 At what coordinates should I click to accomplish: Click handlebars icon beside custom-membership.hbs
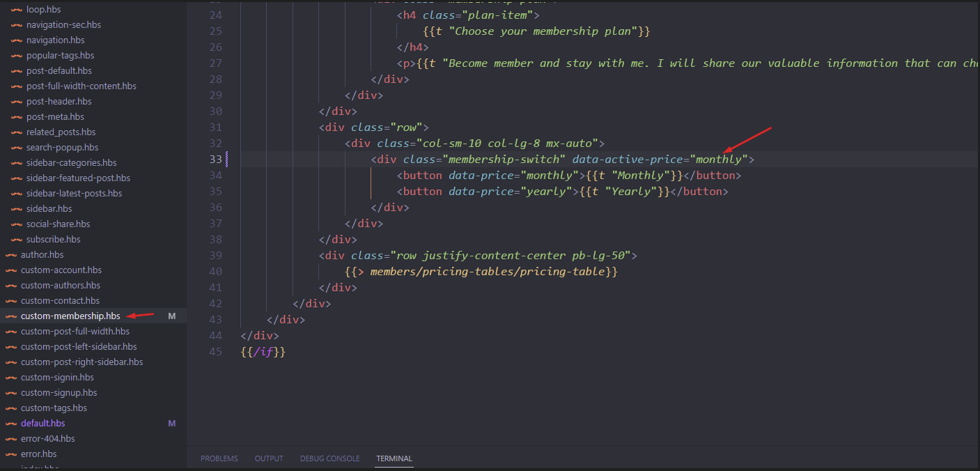point(10,316)
